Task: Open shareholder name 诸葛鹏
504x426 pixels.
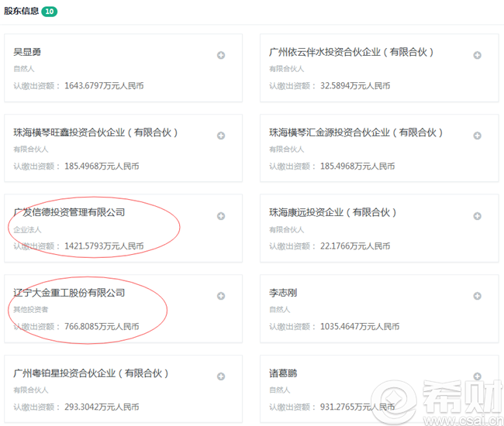Action: pos(283,373)
